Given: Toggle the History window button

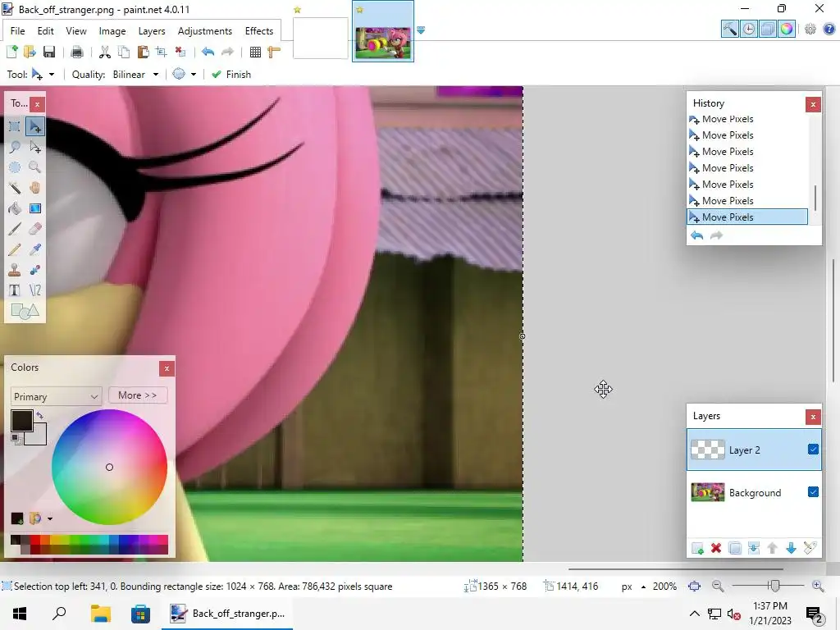Looking at the screenshot, I should (749, 29).
